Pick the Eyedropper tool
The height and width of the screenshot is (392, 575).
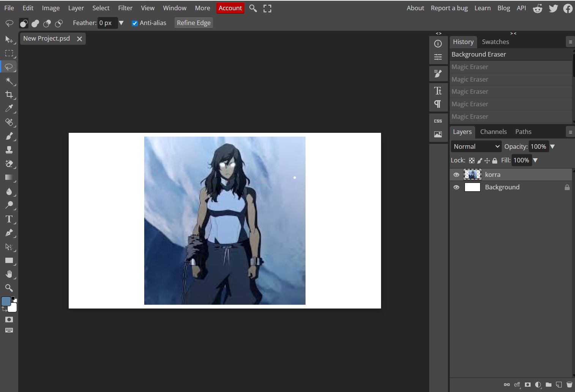[9, 109]
